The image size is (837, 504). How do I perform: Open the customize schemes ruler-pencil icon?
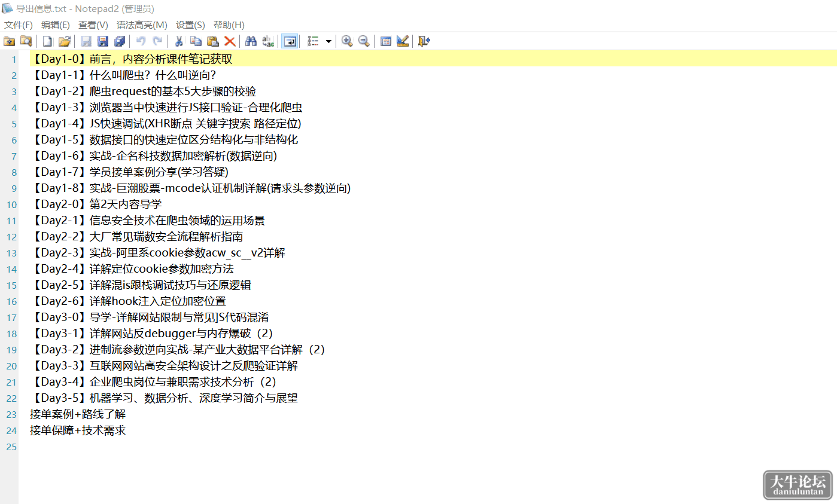pyautogui.click(x=403, y=41)
